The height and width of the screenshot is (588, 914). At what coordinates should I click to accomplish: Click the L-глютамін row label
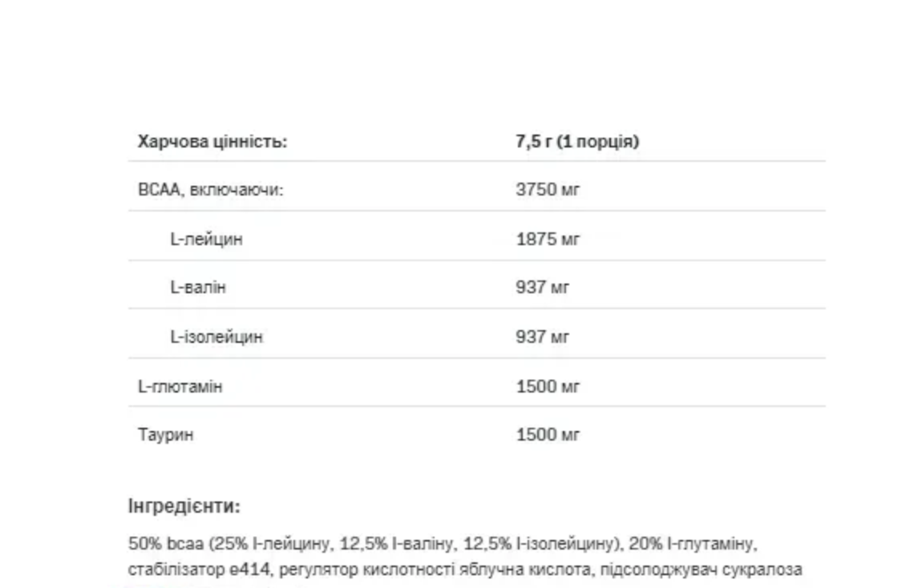[180, 387]
